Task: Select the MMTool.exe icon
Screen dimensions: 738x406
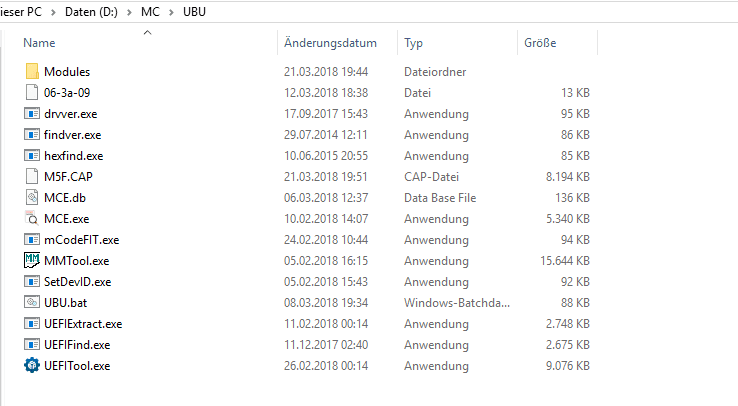Action: coord(32,260)
